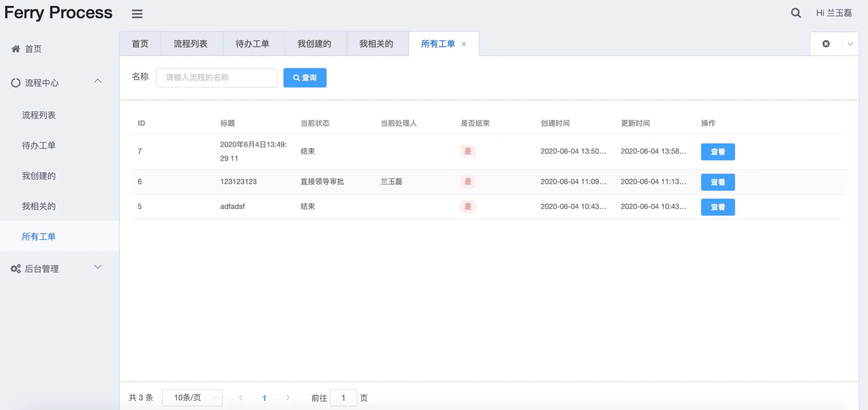
Task: Go to previous page arrow in pagination
Action: (241, 397)
